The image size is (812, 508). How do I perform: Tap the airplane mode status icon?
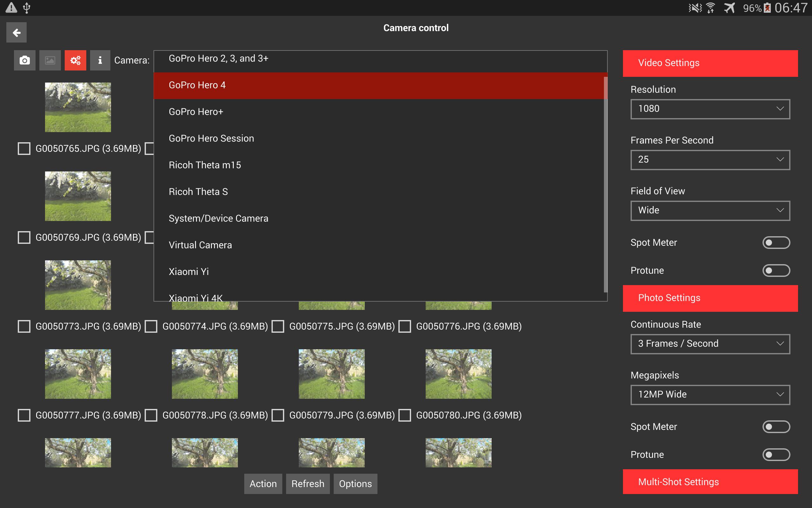tap(730, 8)
